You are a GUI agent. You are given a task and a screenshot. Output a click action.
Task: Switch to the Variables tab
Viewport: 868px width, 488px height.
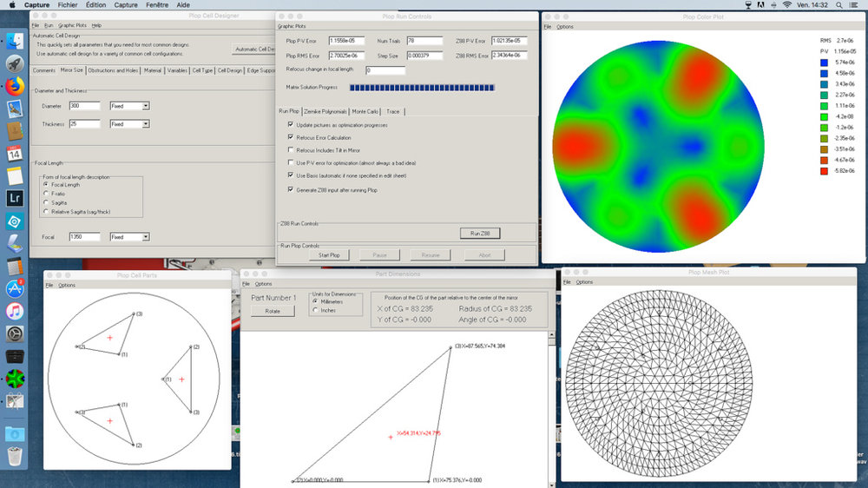point(177,70)
